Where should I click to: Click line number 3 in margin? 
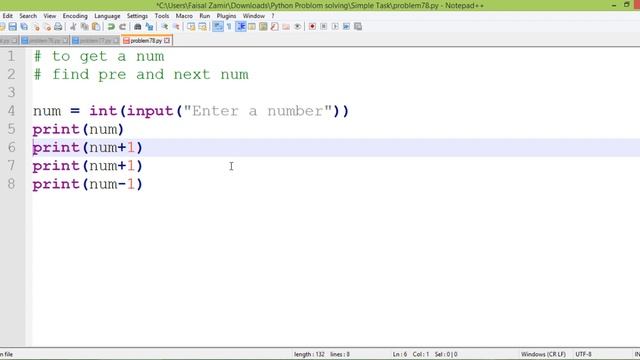pos(11,93)
